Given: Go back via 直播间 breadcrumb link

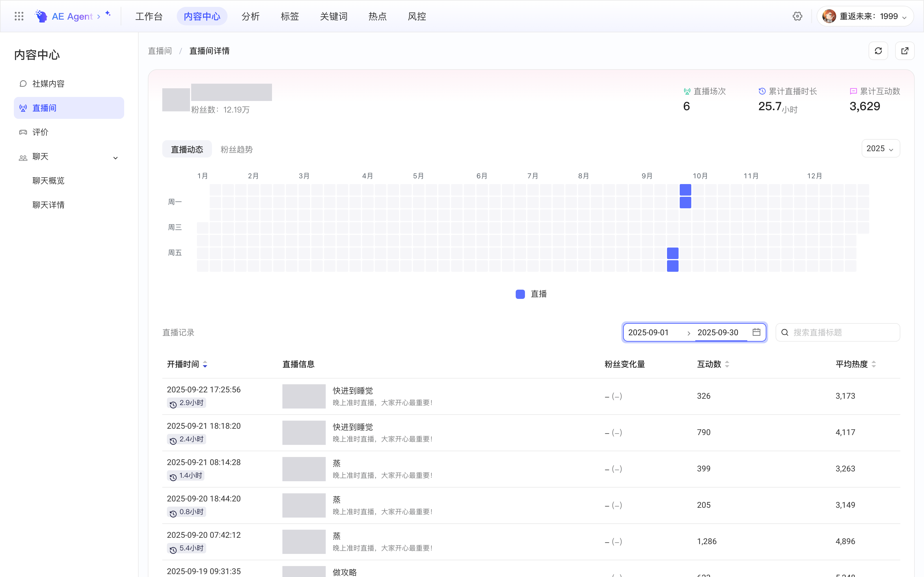Looking at the screenshot, I should pos(160,51).
